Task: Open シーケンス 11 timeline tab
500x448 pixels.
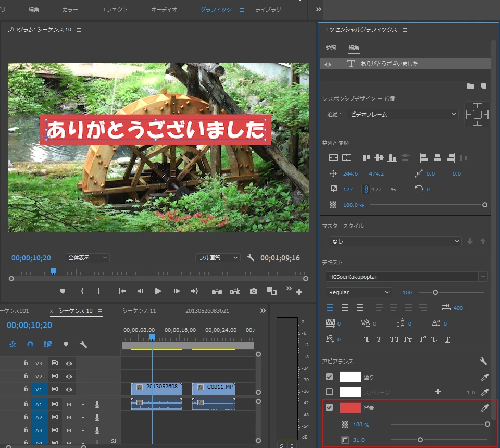Action: [139, 310]
